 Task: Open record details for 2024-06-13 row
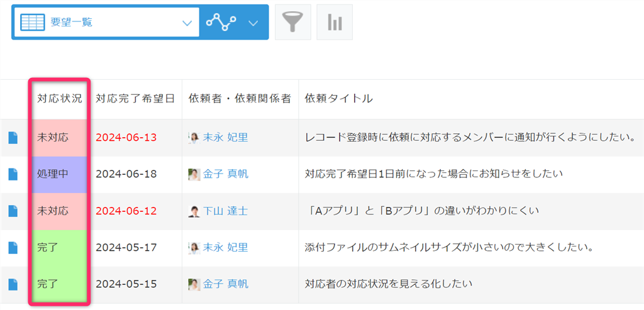[13, 138]
